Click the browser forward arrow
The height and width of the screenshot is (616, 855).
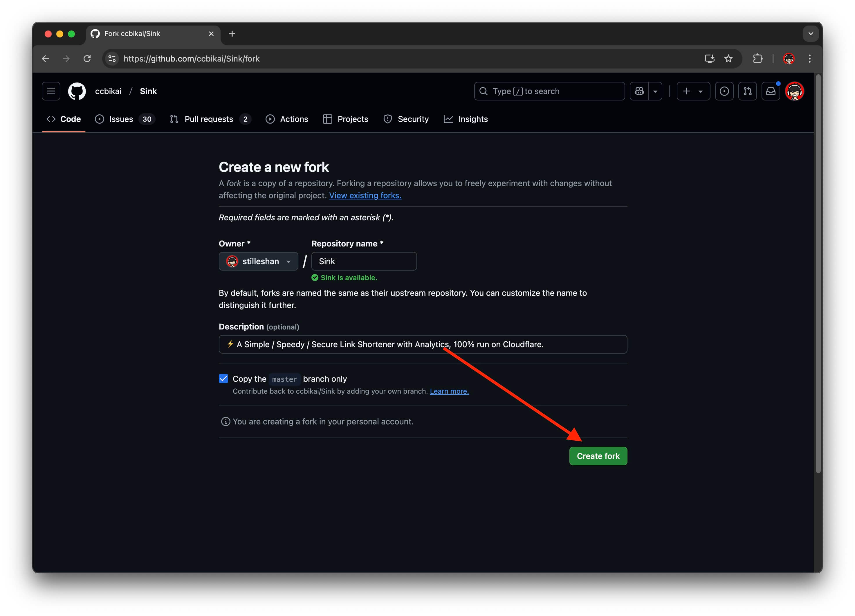click(66, 58)
